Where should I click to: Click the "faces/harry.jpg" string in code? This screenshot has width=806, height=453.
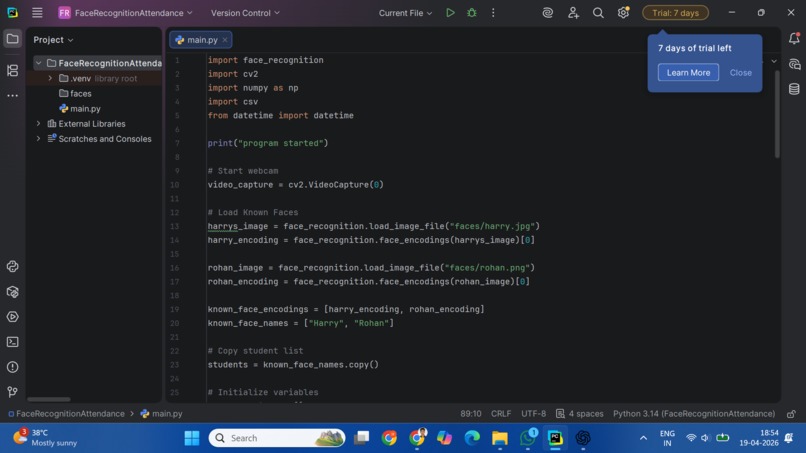[x=492, y=226]
